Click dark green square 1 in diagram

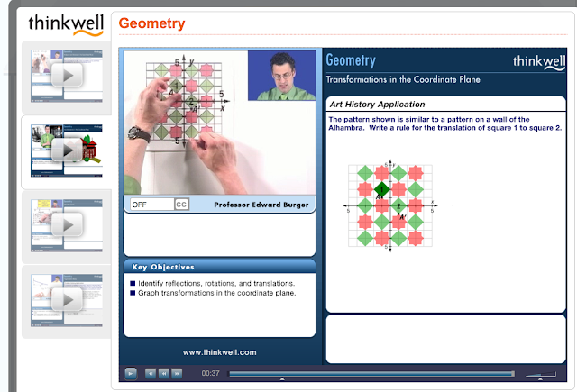381,189
